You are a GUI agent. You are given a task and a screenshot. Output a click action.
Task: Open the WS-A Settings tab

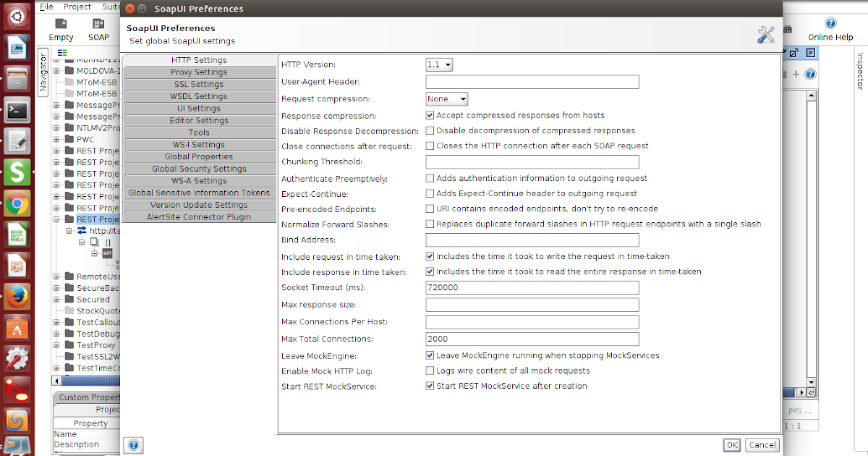click(199, 181)
